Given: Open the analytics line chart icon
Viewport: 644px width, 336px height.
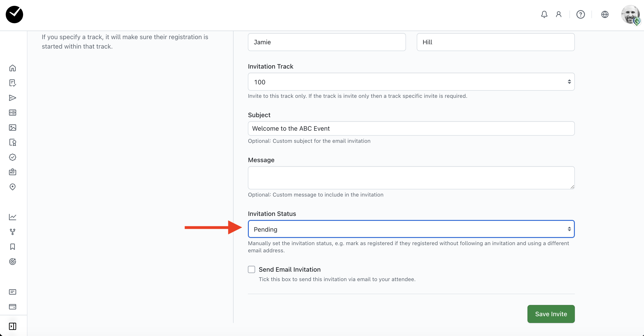Looking at the screenshot, I should tap(13, 217).
